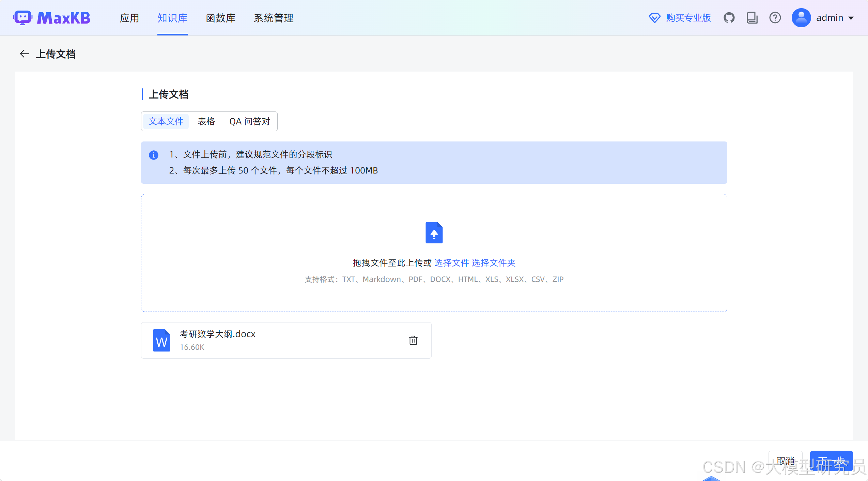Select the 文本文件 file type option
This screenshot has height=481, width=868.
coord(166,121)
